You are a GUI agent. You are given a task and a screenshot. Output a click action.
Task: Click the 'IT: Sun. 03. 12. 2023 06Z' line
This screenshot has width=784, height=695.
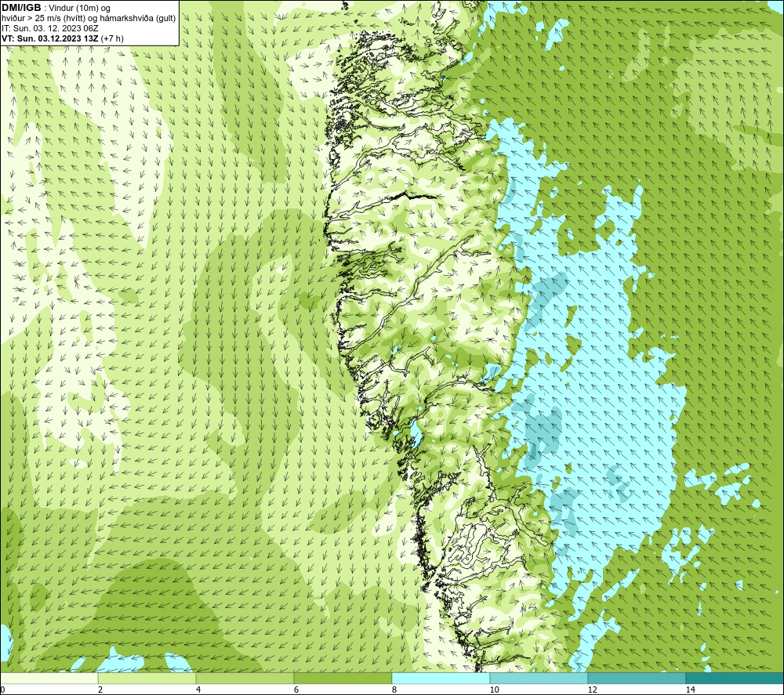click(x=50, y=28)
